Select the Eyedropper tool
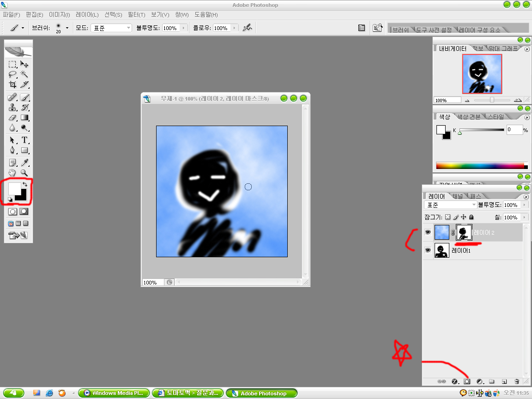532x399 pixels. [x=25, y=162]
